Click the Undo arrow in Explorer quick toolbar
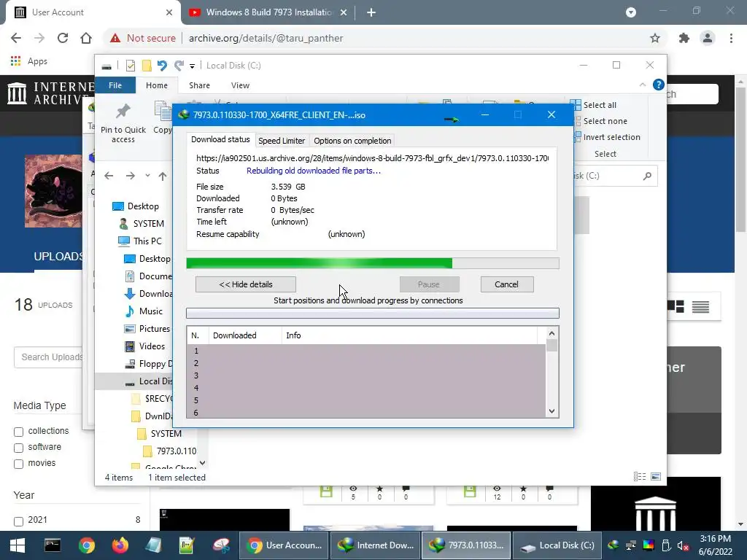 [x=162, y=66]
